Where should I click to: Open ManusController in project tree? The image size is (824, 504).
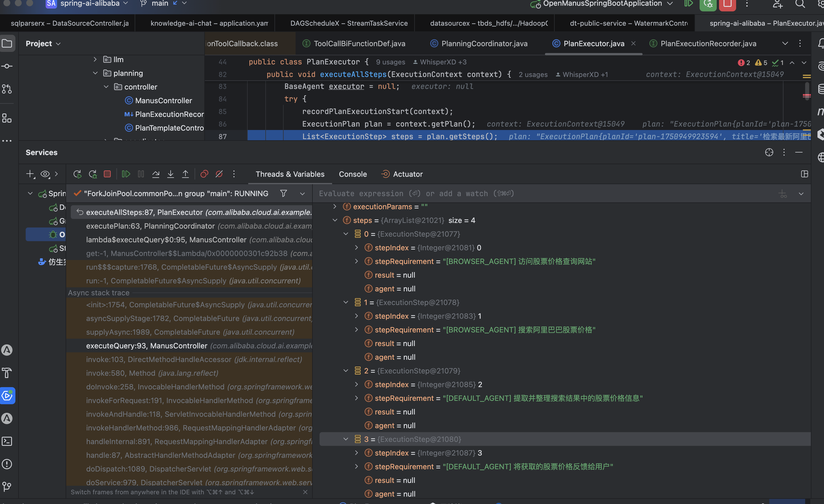pos(163,101)
